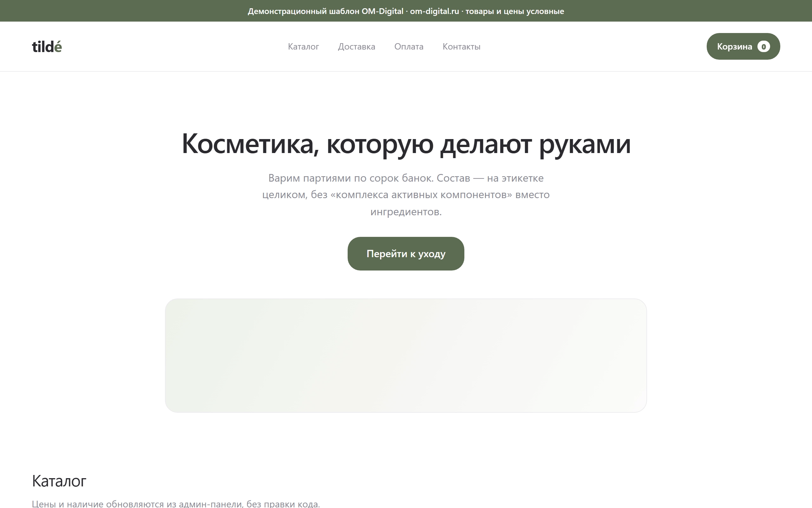The height and width of the screenshot is (508, 812).
Task: Click the Перейти к уходу button
Action: (406, 254)
